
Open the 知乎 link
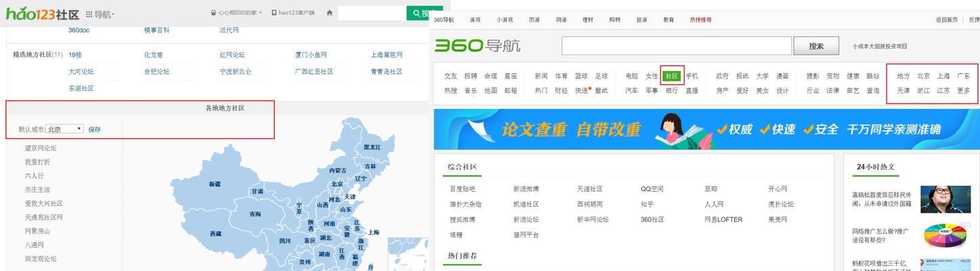647,204
